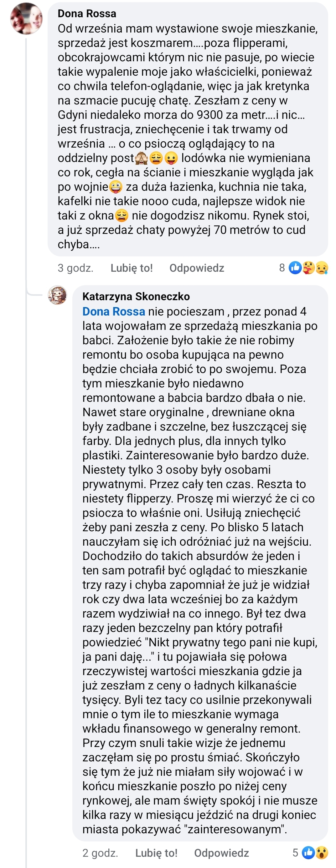Tap 'Odpowiedz' under Katarzyna's reply
Screen dimensions: 336x868
pyautogui.click(x=221, y=853)
